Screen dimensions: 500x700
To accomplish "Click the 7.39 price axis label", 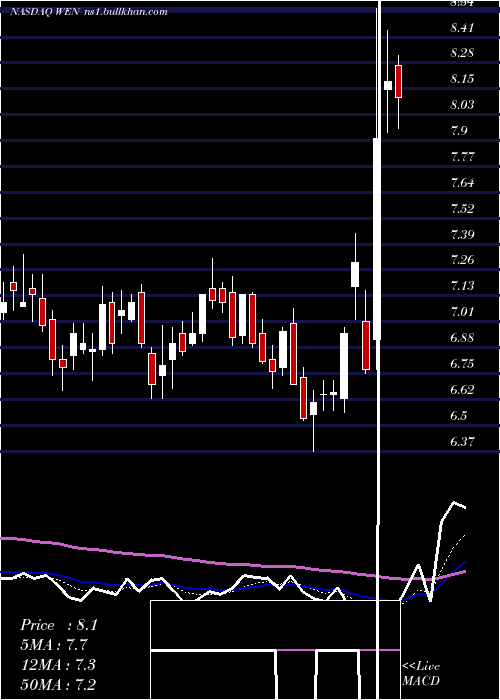I will (462, 235).
